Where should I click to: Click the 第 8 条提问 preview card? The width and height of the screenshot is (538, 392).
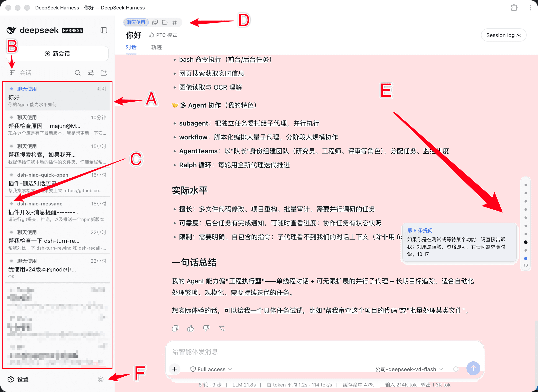point(459,242)
